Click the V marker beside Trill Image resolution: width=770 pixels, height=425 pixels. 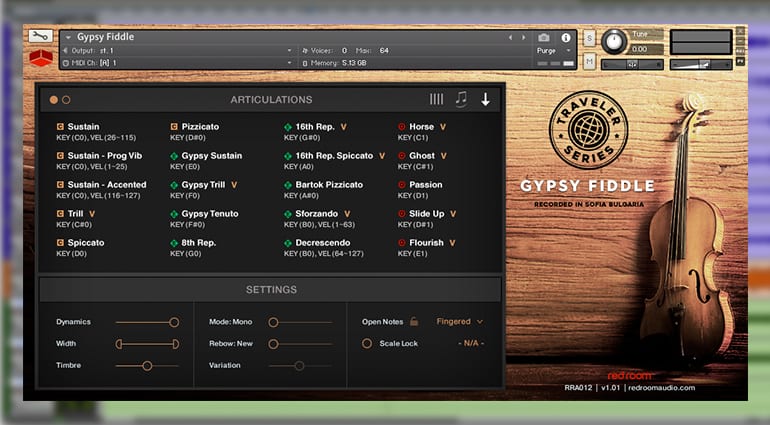click(x=92, y=214)
